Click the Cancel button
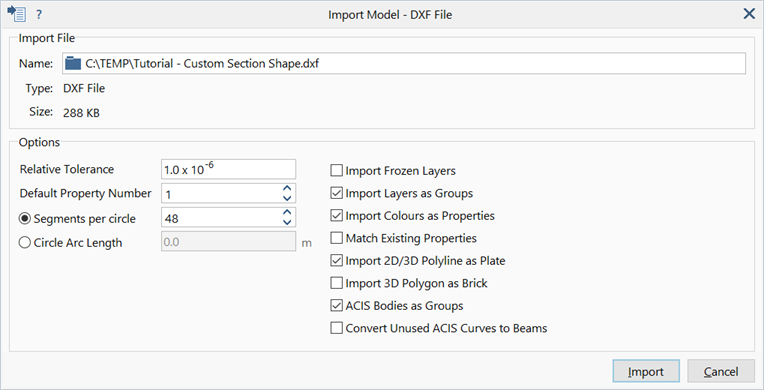This screenshot has width=764, height=390. [721, 371]
